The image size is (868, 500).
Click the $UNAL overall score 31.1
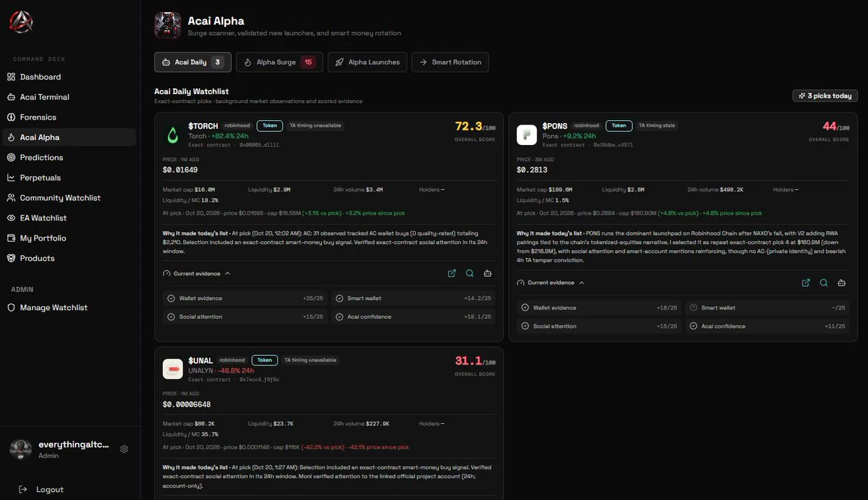[x=468, y=361]
